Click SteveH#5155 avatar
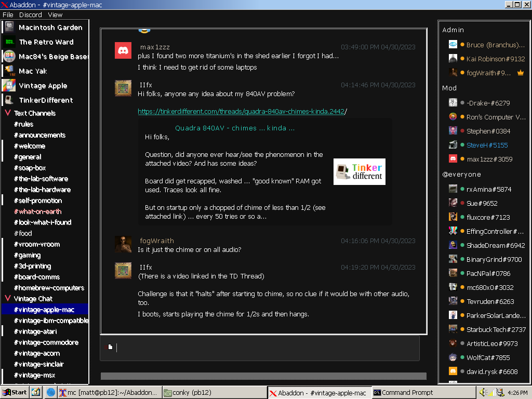 pos(453,145)
